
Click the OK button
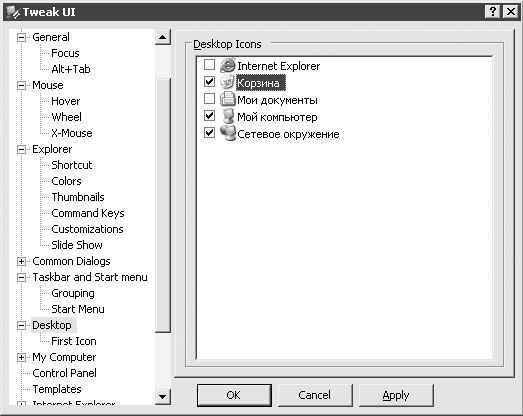(234, 395)
